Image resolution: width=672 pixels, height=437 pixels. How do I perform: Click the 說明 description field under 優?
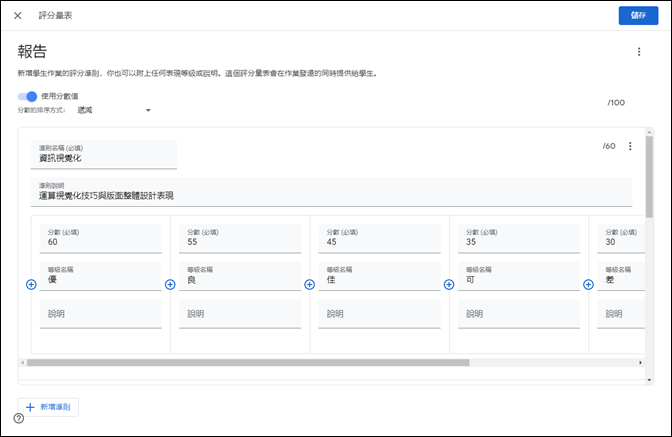[101, 314]
